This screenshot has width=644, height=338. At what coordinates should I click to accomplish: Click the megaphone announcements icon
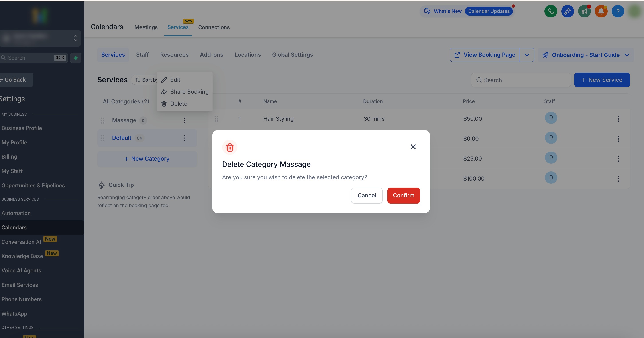584,11
